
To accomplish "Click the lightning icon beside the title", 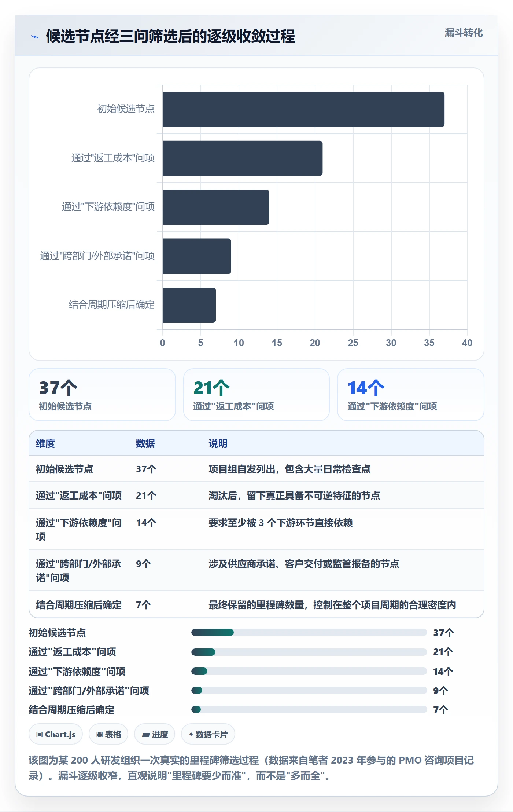I will point(35,37).
